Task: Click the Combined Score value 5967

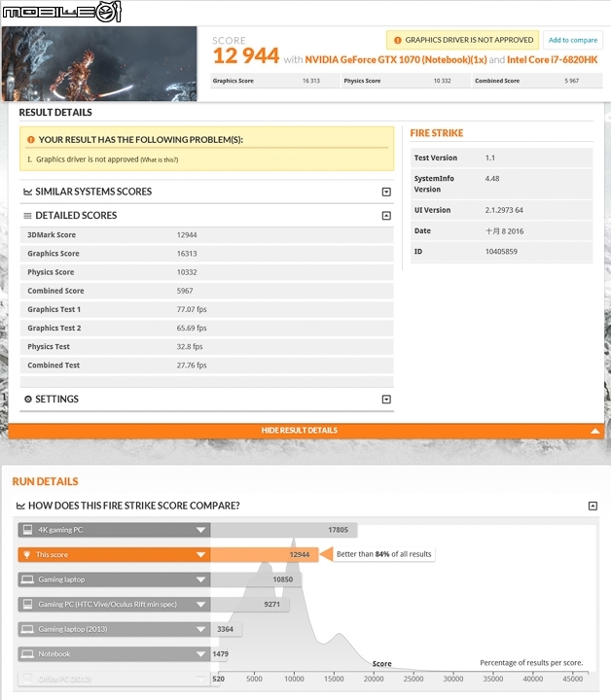Action: click(185, 291)
